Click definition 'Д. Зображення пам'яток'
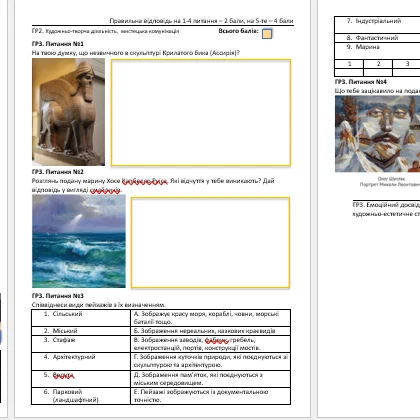The width and height of the screenshot is (420, 420). tap(210, 379)
